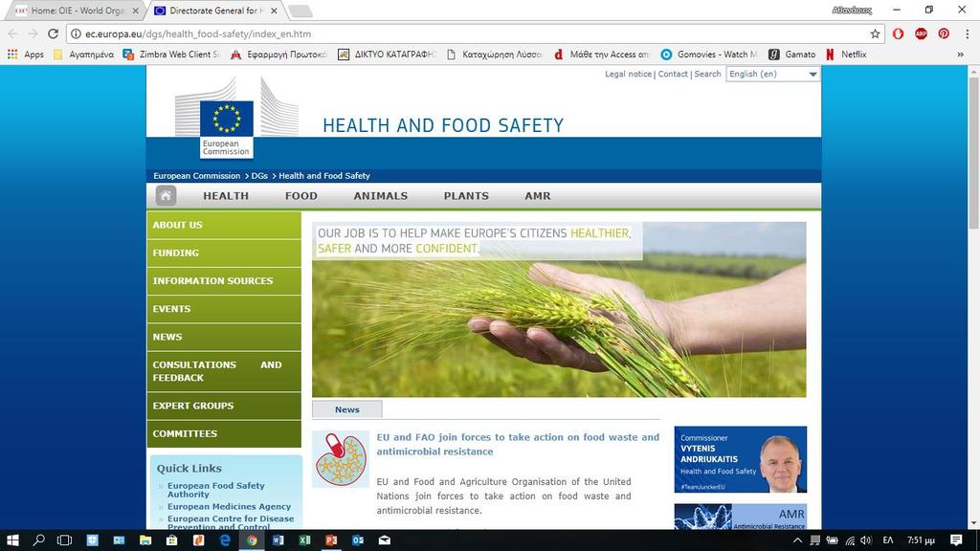Image resolution: width=980 pixels, height=551 pixels.
Task: Open the Microsoft Store taskbar icon
Action: click(x=172, y=540)
